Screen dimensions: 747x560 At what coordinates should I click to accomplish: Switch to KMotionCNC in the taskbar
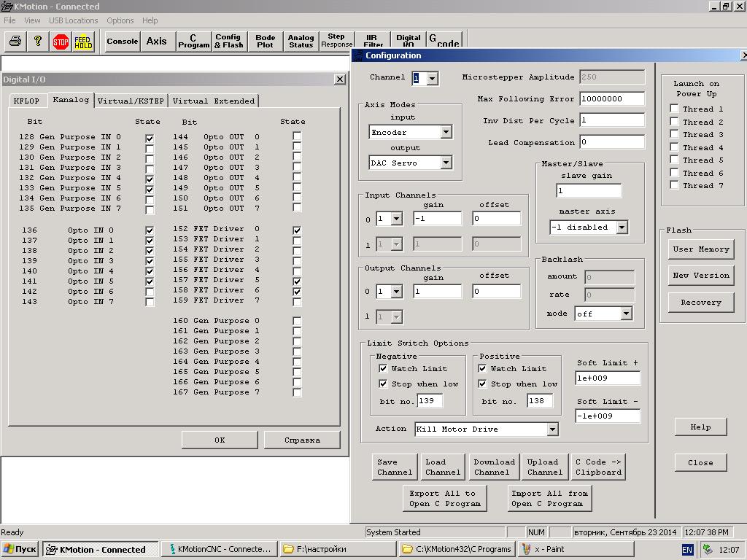point(219,549)
